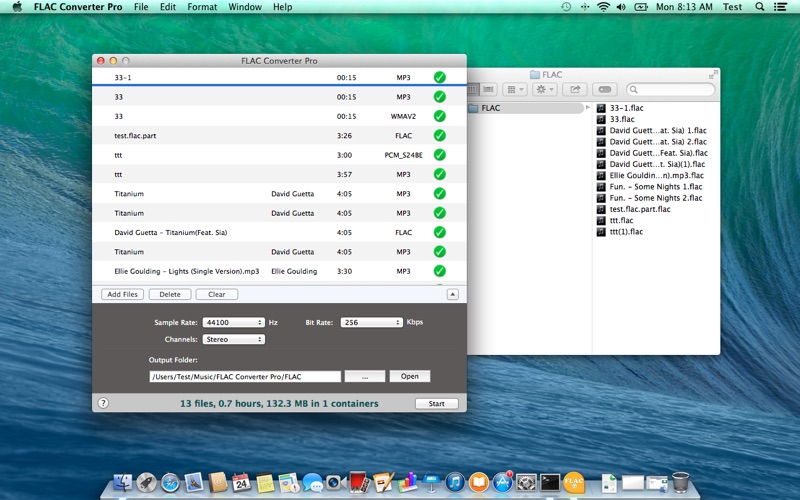This screenshot has width=800, height=500.
Task: Select the Ellie Gouldin...n).mp3.flac file in Finder
Action: [656, 175]
